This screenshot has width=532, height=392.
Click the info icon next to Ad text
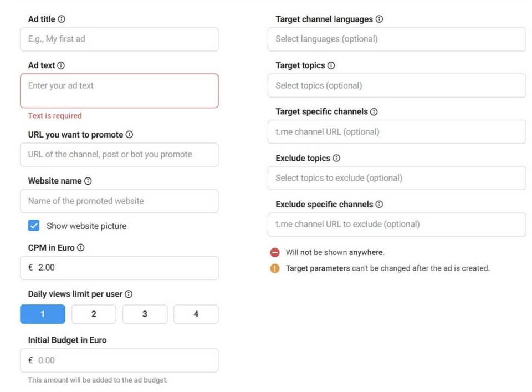coord(61,65)
